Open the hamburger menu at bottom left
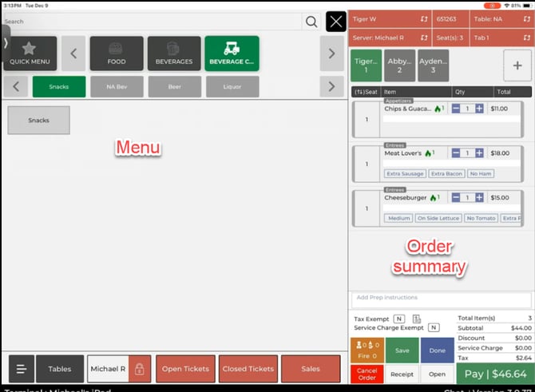This screenshot has width=535, height=392. [x=20, y=369]
